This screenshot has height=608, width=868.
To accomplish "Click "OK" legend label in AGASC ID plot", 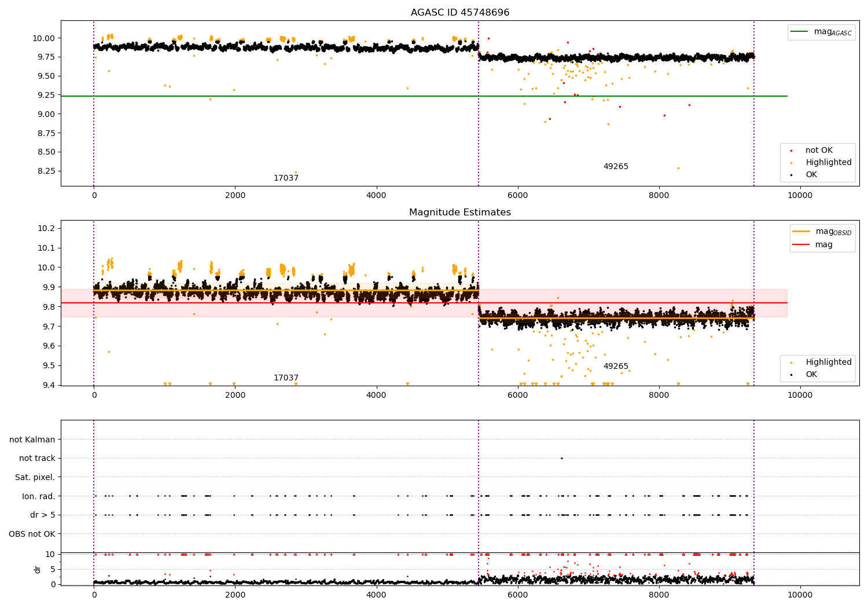I will click(x=811, y=175).
